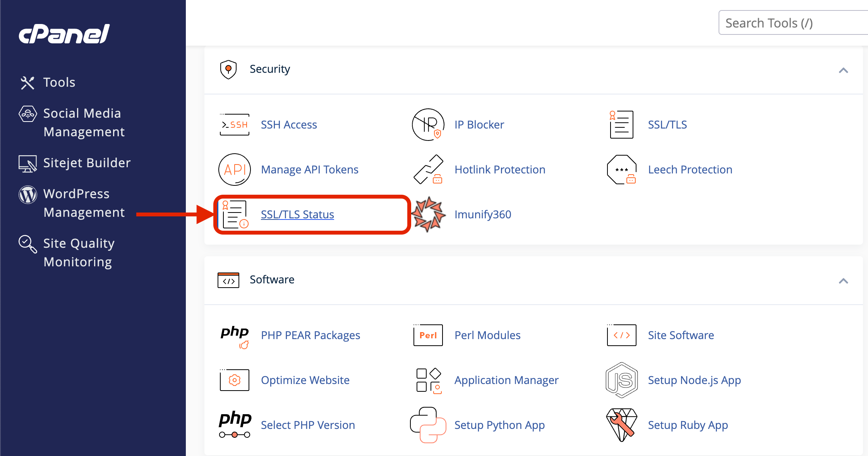Open the Imunify360 link
The width and height of the screenshot is (868, 456).
(x=483, y=214)
